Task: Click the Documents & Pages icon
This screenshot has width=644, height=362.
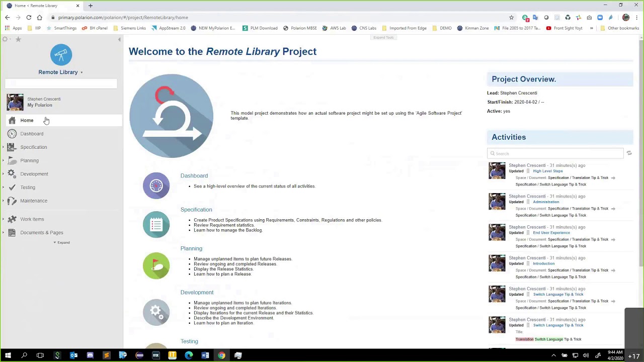Action: point(12,233)
